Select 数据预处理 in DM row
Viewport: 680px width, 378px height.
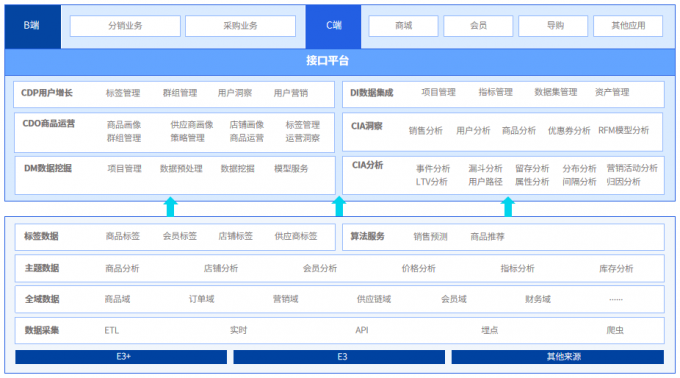pyautogui.click(x=181, y=169)
